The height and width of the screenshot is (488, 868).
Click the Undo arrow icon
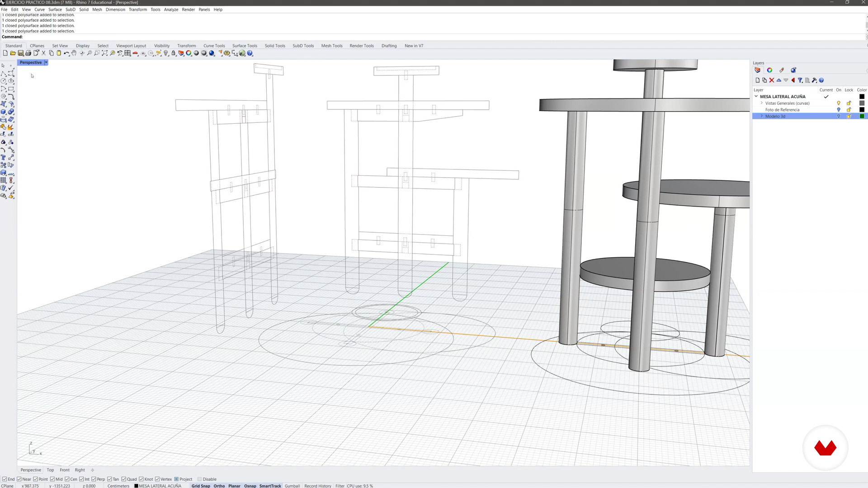click(x=66, y=53)
